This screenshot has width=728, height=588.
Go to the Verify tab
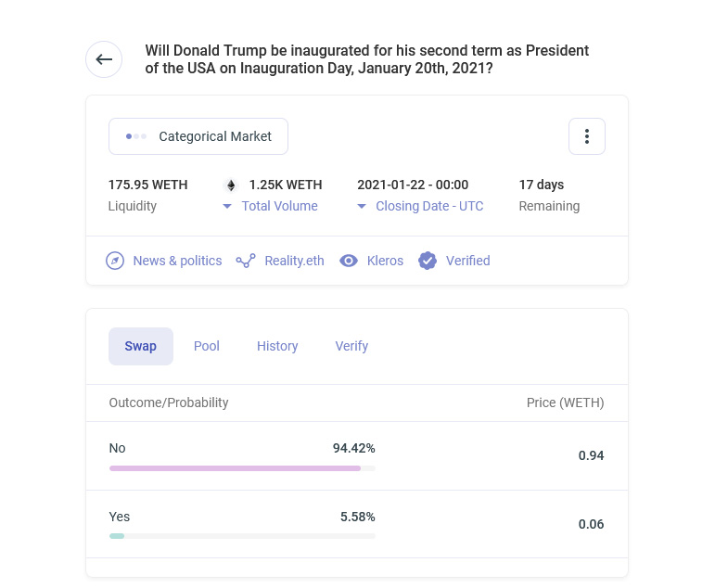click(351, 346)
